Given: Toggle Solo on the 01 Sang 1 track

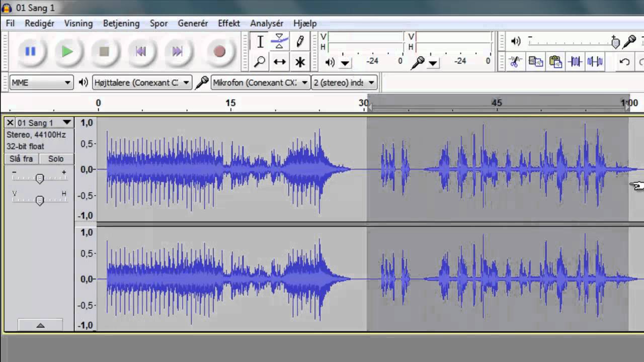Looking at the screenshot, I should pyautogui.click(x=56, y=159).
